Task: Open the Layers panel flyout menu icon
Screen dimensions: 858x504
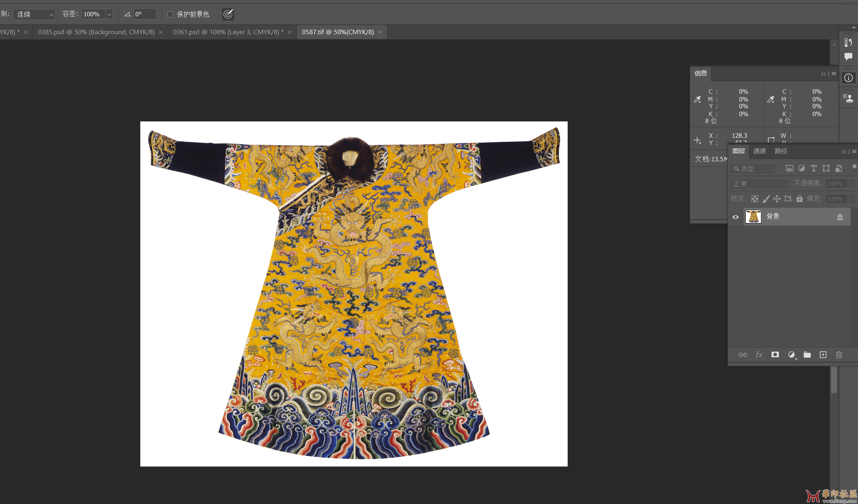Action: coord(854,152)
